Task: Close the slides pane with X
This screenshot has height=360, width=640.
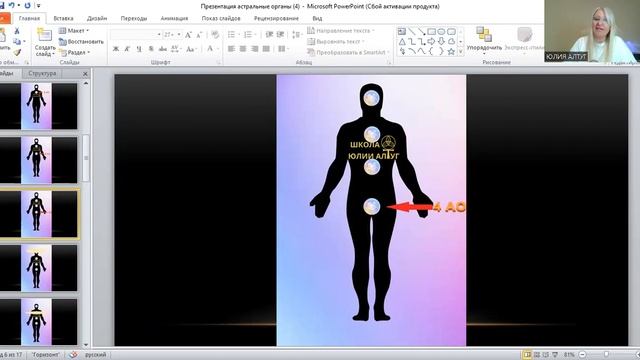Action: (85, 74)
